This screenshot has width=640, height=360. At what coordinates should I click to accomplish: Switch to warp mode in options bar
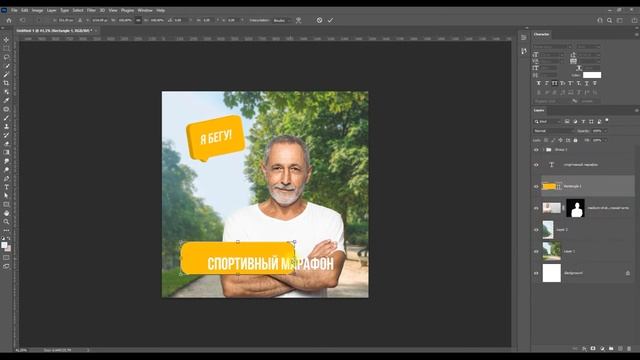tap(299, 20)
